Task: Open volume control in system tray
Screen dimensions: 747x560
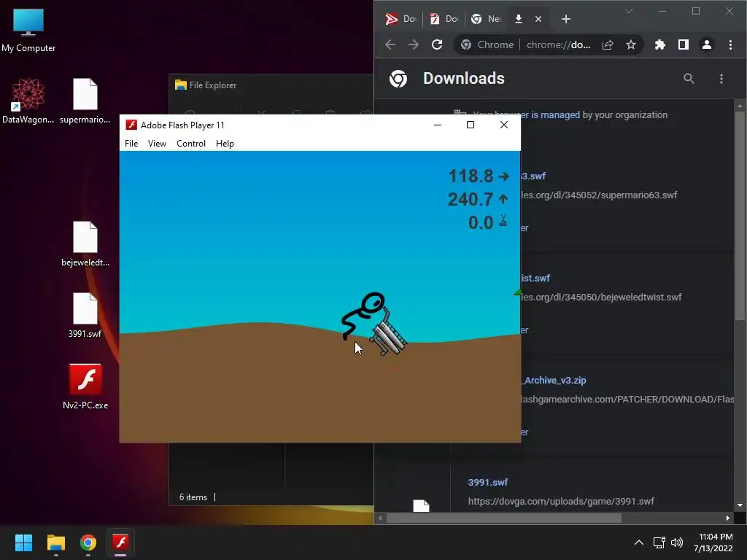Action: tap(677, 542)
